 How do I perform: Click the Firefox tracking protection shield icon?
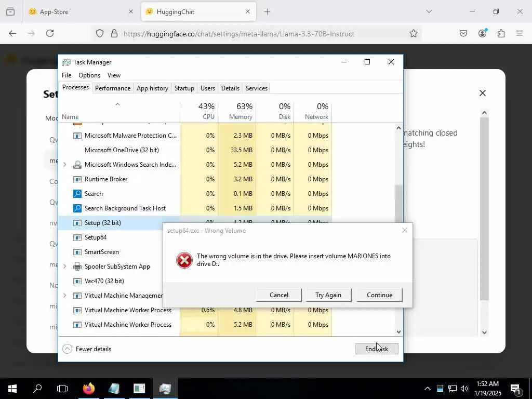[99, 33]
